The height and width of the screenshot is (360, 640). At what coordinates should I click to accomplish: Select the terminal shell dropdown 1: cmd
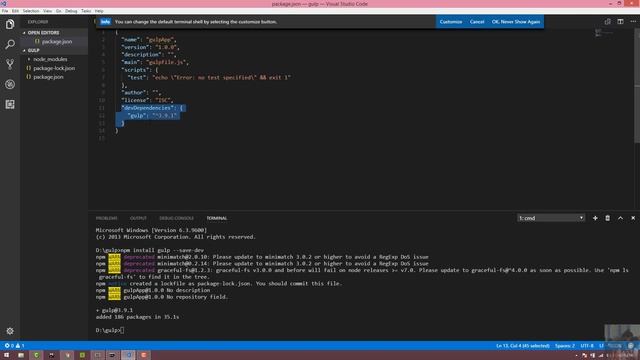tap(551, 218)
